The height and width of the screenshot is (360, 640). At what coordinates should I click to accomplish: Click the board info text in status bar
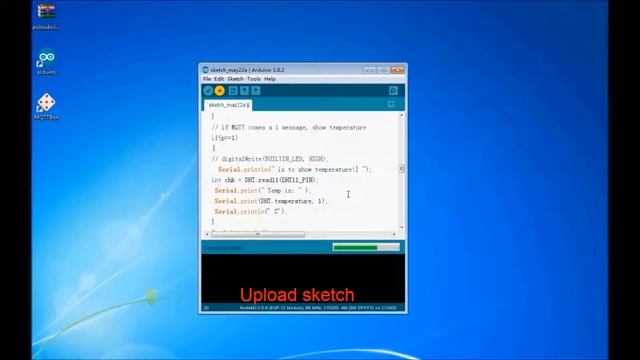click(x=318, y=308)
